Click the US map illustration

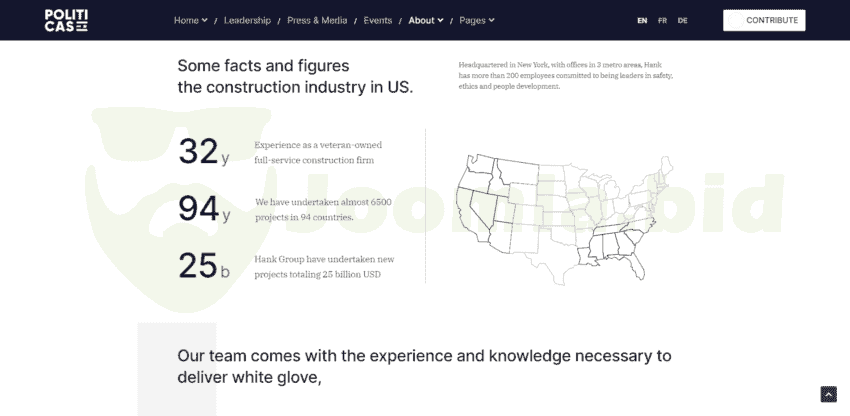[x=564, y=219]
